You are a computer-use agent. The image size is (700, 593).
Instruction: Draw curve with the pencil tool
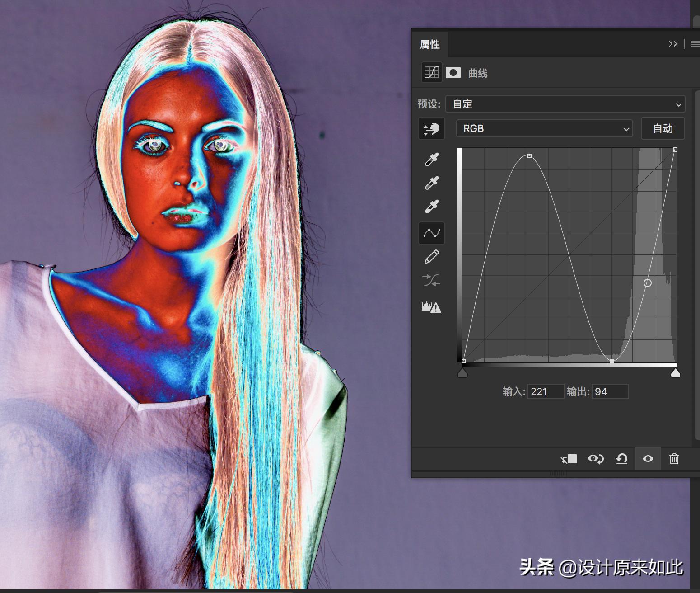coord(431,257)
